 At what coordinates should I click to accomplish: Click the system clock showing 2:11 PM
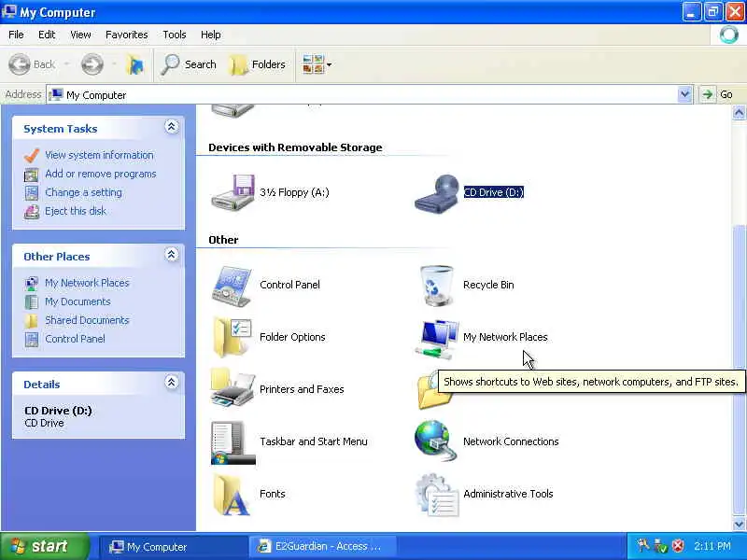coord(712,546)
